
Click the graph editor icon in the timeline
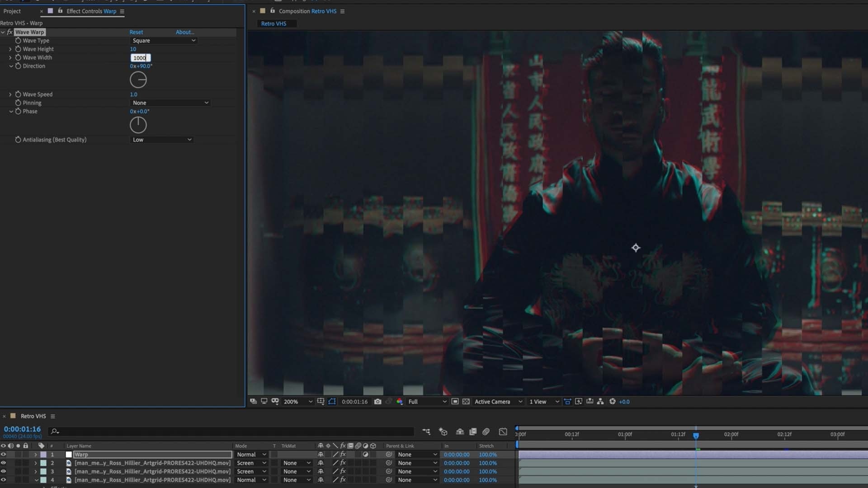pos(503,432)
